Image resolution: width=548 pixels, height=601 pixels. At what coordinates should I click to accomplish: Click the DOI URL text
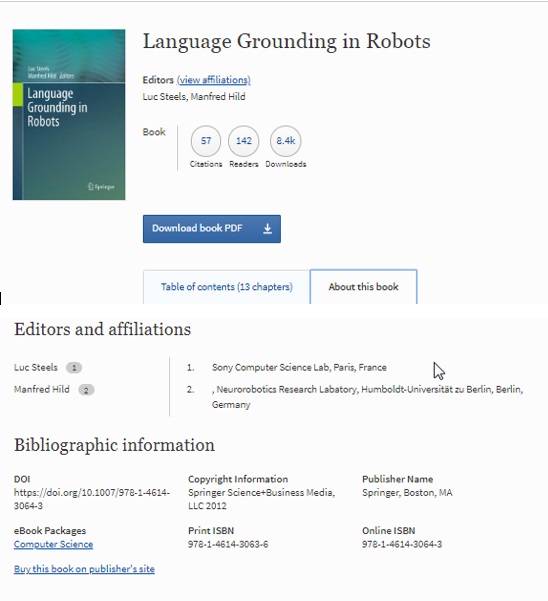92,499
